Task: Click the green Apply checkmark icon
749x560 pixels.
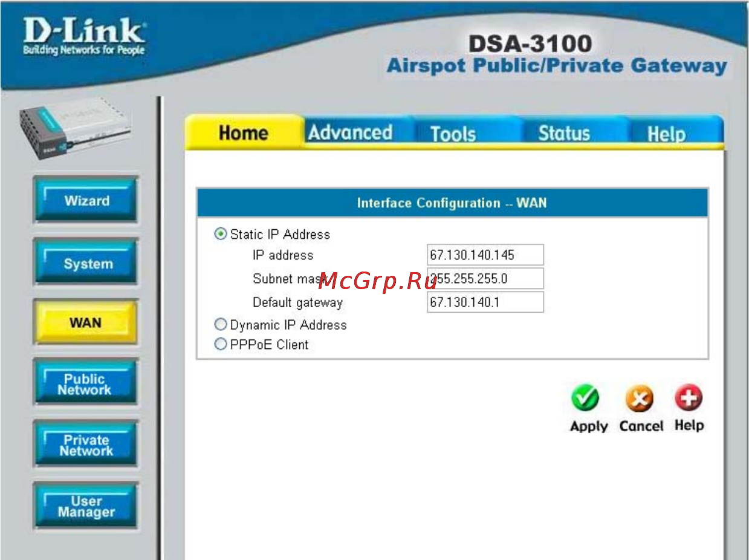Action: (x=585, y=399)
